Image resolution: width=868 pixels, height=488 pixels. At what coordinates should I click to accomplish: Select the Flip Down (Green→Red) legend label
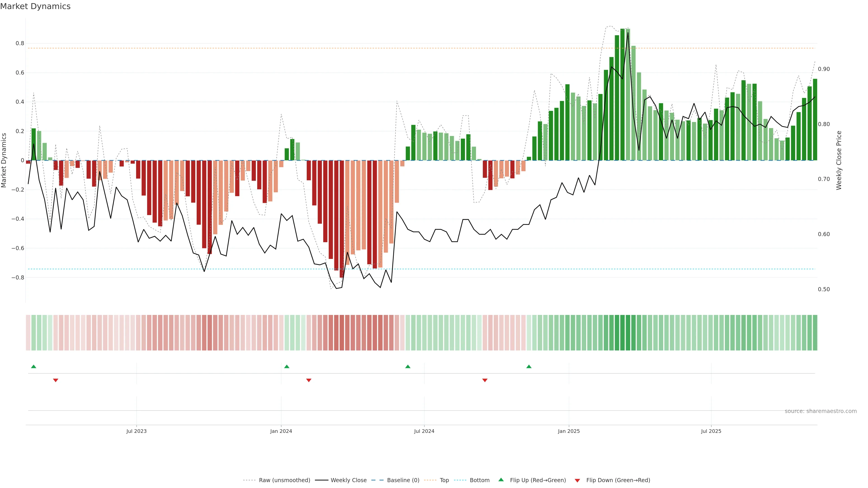pyautogui.click(x=618, y=480)
